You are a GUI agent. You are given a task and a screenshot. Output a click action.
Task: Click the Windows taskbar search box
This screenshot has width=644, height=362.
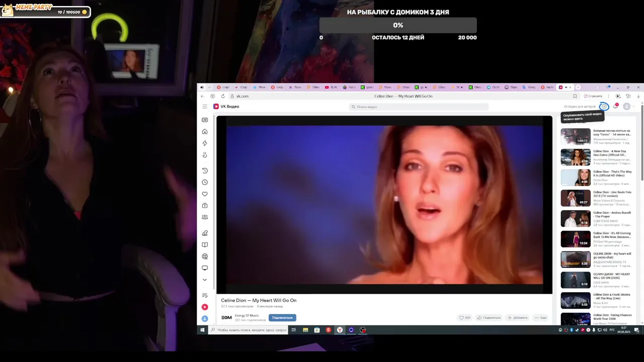(x=248, y=330)
